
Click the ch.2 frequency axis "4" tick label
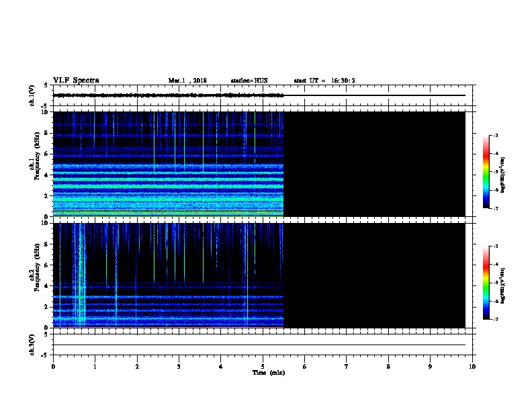coord(46,286)
